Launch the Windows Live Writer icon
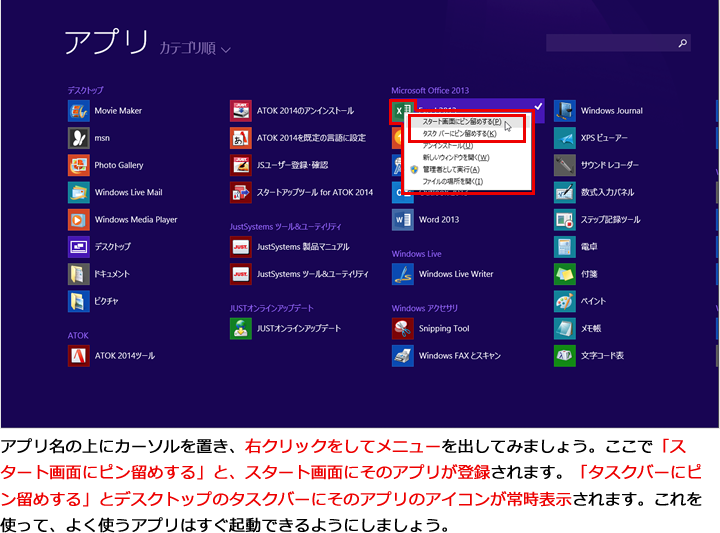This screenshot has height=533, width=720. coord(403,274)
